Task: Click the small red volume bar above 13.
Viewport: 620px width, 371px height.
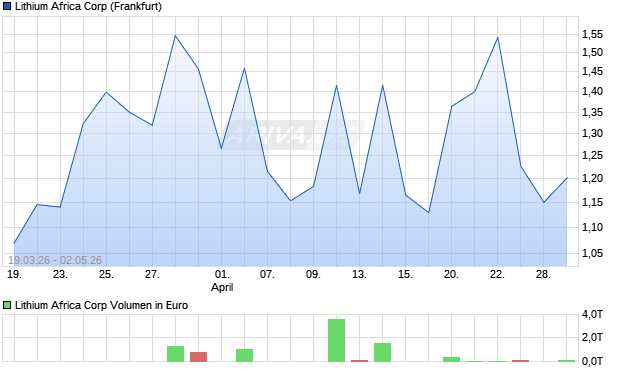Action: click(359, 361)
